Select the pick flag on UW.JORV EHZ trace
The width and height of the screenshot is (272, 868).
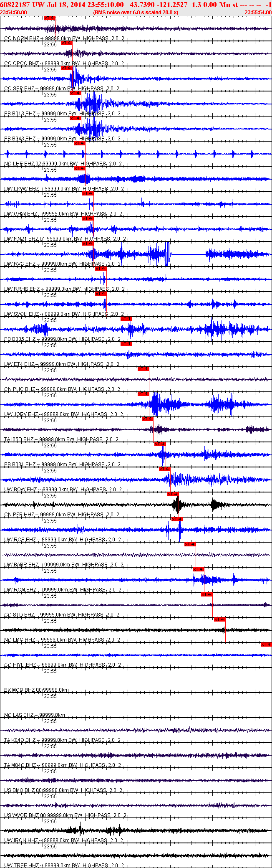(143, 394)
